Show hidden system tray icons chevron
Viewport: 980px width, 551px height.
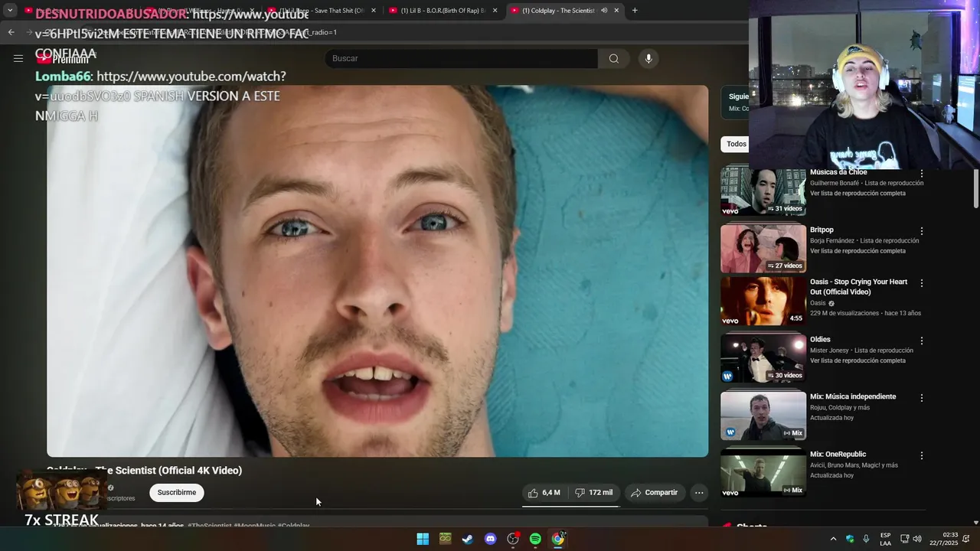tap(833, 539)
